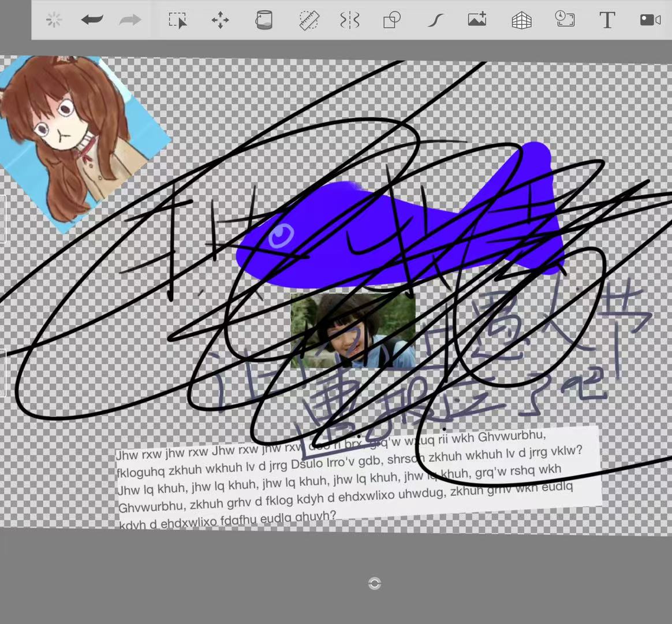The width and height of the screenshot is (672, 624).
Task: Open the Ruler guides tool
Action: coord(308,20)
